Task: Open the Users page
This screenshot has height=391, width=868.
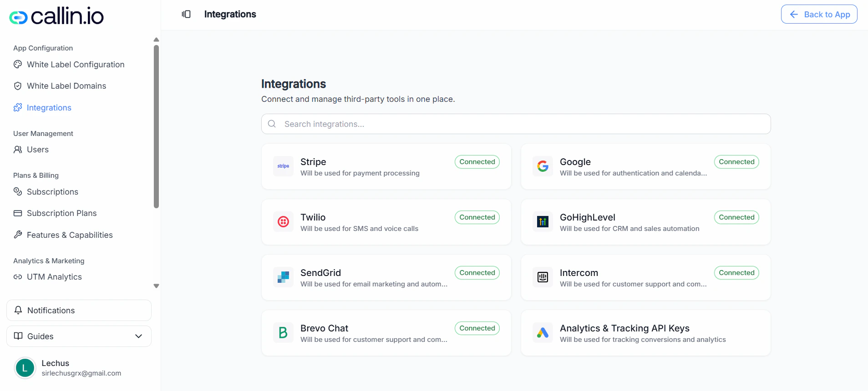Action: point(38,150)
